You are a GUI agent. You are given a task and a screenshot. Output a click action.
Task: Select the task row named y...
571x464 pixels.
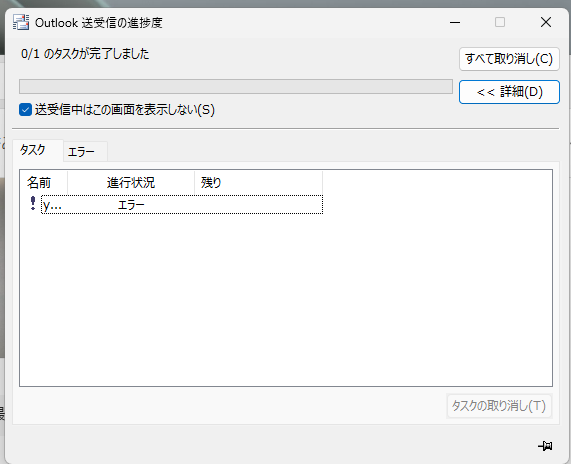click(182, 205)
